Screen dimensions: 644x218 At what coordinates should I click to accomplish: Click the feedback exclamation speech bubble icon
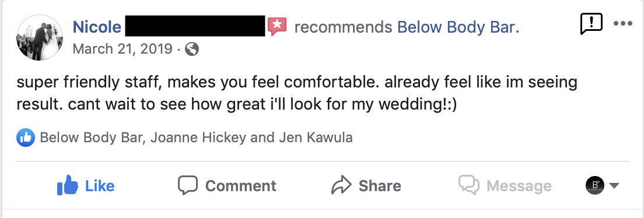tap(591, 24)
